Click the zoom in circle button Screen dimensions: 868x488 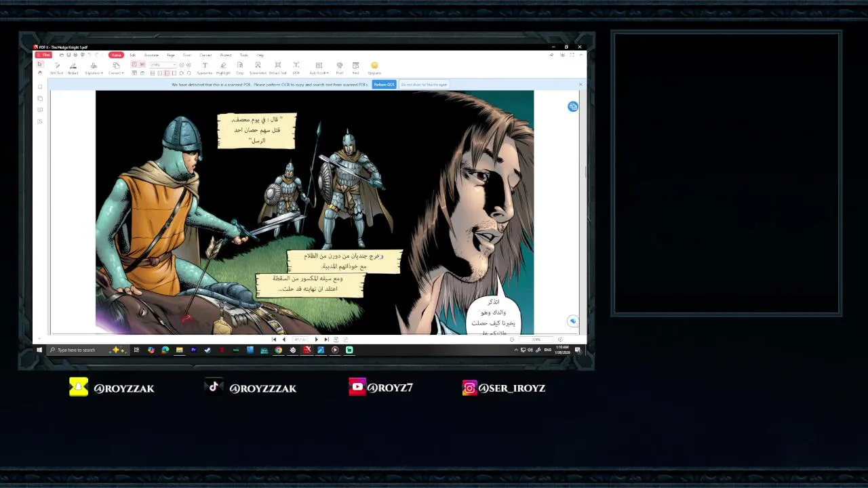[x=189, y=64]
